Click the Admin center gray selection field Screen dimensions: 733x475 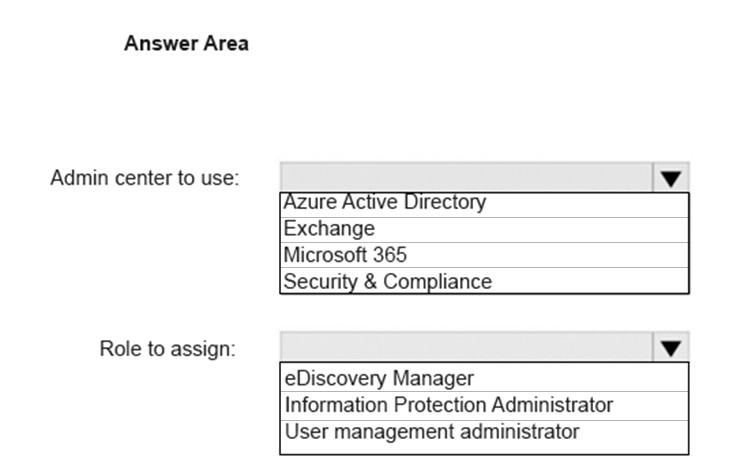(466, 178)
